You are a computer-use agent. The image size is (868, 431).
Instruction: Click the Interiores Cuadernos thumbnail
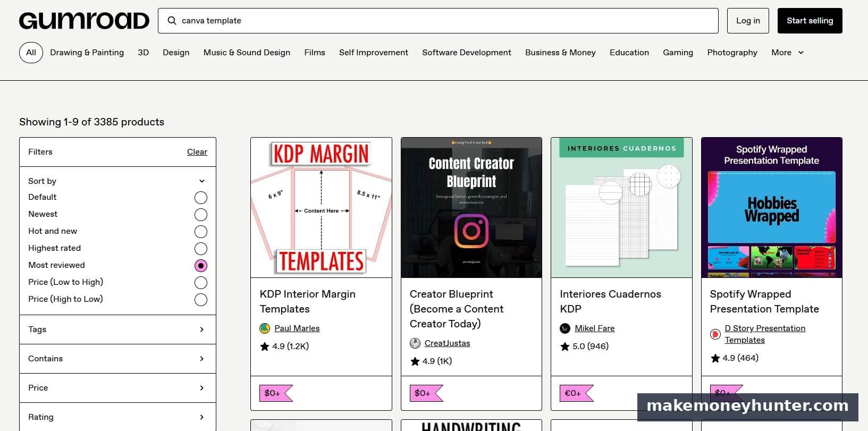621,208
